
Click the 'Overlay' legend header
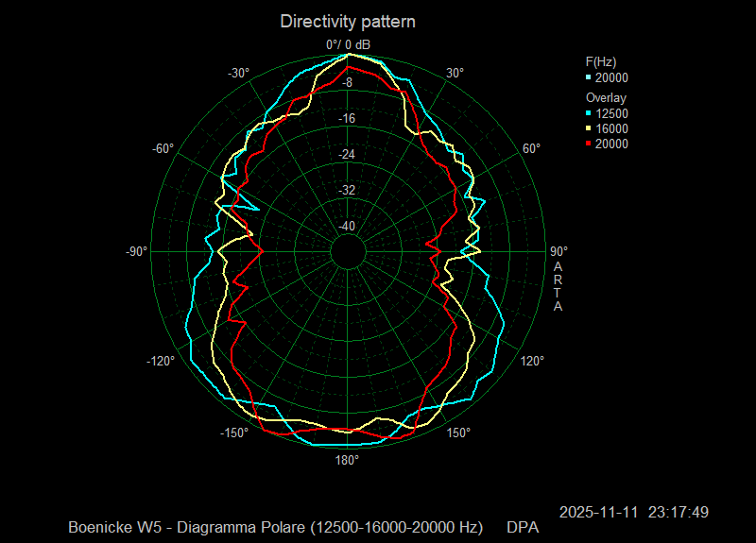(x=606, y=97)
